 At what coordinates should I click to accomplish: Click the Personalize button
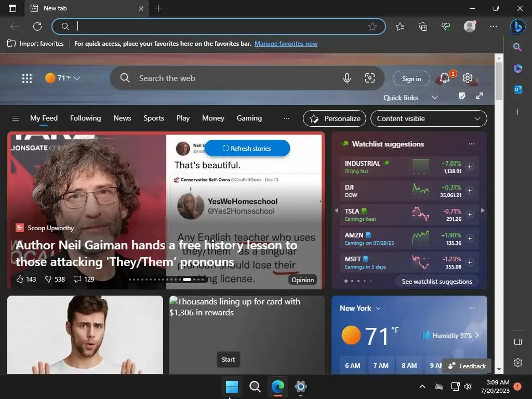click(x=334, y=118)
